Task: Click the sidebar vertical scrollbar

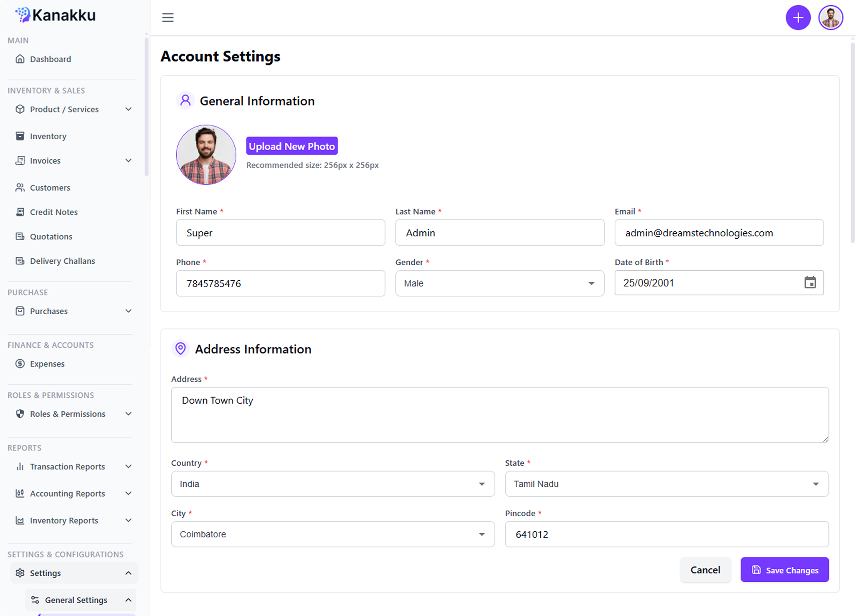Action: pos(147,107)
